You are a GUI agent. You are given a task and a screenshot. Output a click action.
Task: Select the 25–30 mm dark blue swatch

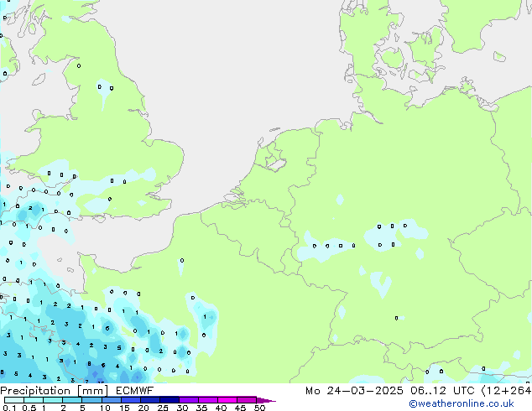[x=170, y=400]
